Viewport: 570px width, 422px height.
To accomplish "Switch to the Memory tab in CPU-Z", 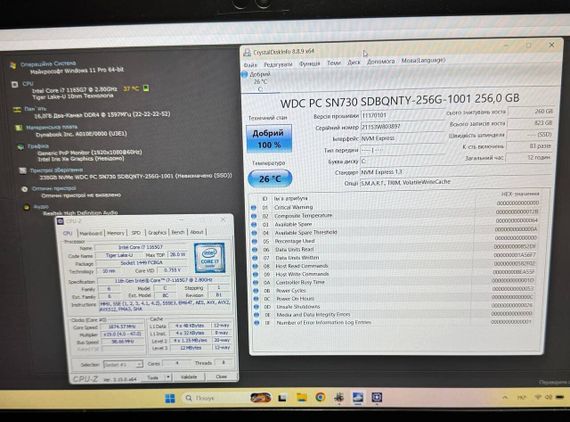I will pyautogui.click(x=116, y=233).
